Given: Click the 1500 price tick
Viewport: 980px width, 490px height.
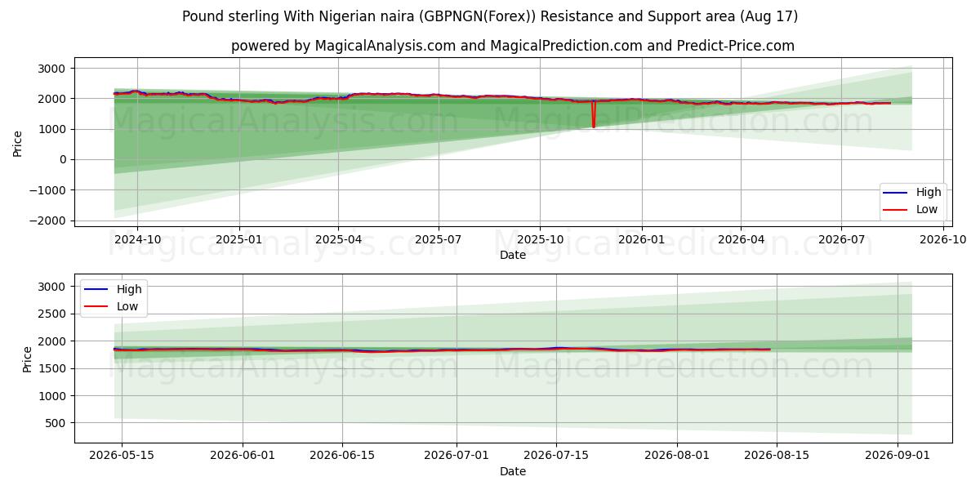Looking at the screenshot, I should (x=53, y=368).
